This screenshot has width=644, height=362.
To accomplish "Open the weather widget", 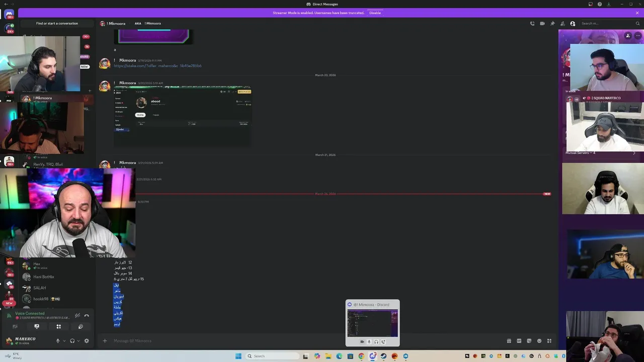I will coord(13,356).
